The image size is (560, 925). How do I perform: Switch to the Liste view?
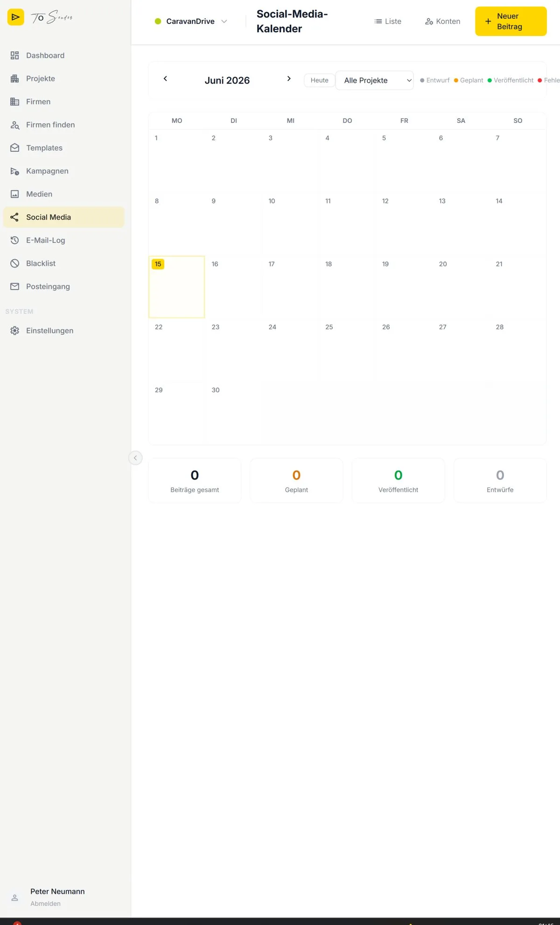pos(388,21)
